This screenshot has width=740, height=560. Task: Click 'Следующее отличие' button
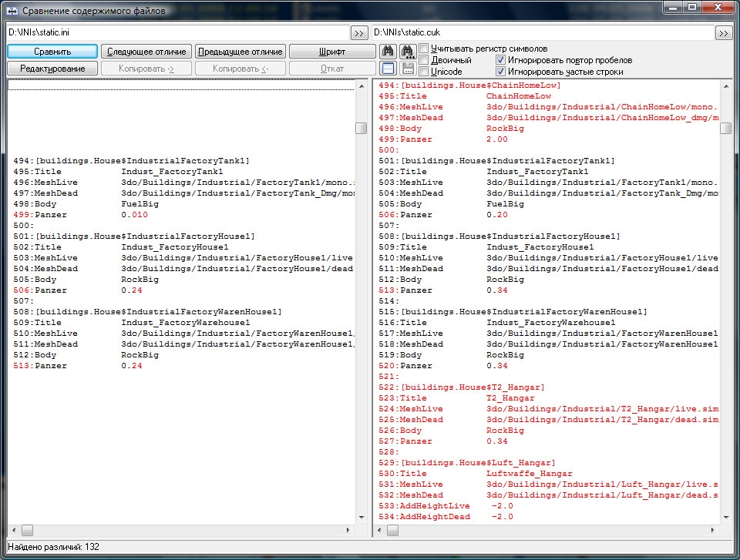pyautogui.click(x=146, y=51)
